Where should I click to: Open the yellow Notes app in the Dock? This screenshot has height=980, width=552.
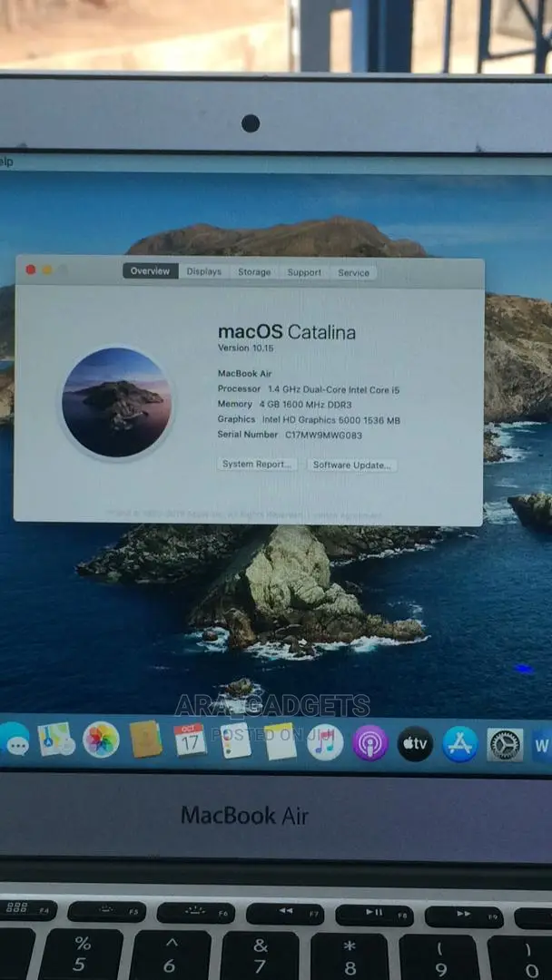[280, 741]
